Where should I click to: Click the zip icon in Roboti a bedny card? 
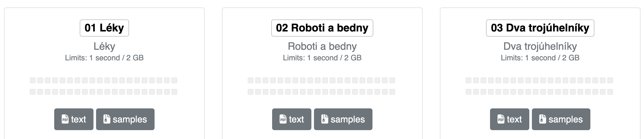tap(325, 119)
